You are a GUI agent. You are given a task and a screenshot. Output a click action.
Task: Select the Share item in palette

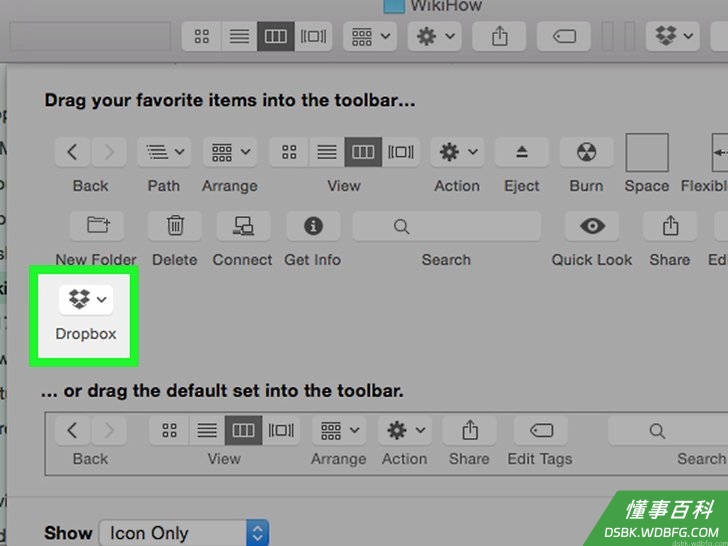coord(670,226)
